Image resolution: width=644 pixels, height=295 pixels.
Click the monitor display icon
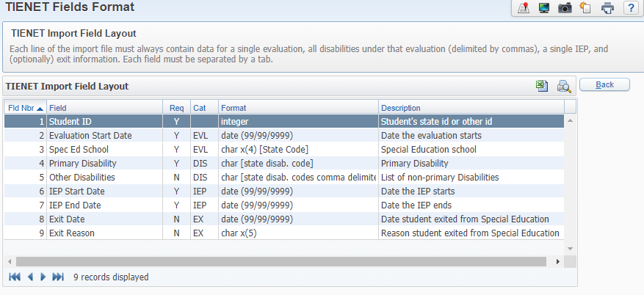544,8
